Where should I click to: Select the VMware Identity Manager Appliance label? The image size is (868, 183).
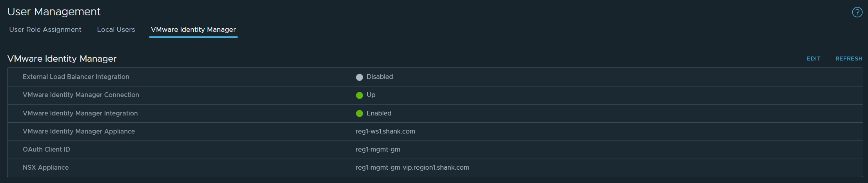pyautogui.click(x=79, y=131)
